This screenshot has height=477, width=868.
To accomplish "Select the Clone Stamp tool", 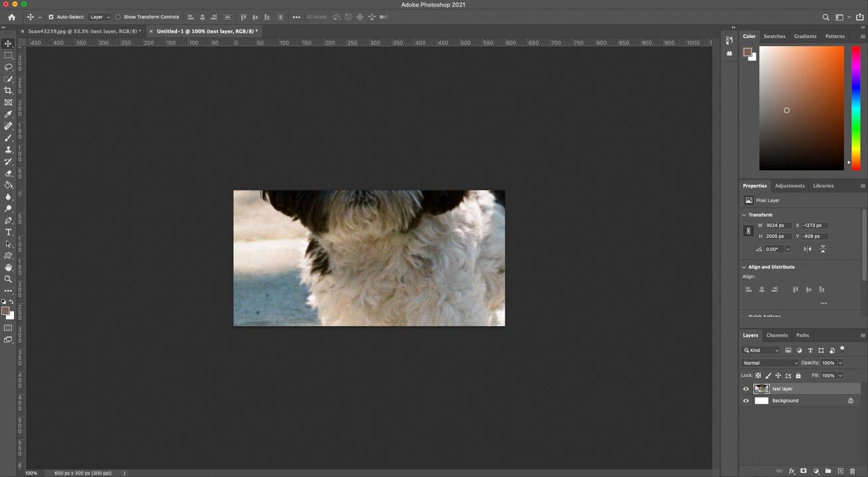I will click(x=8, y=150).
